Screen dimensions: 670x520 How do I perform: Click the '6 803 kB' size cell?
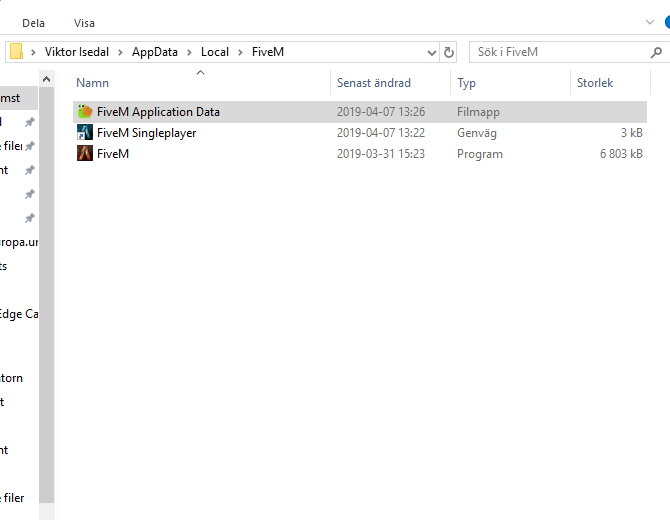[621, 154]
